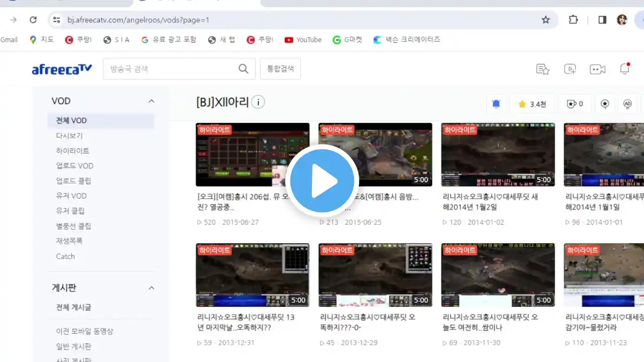
Task: Open the 2013-12-29 video thumbnail
Action: point(375,275)
